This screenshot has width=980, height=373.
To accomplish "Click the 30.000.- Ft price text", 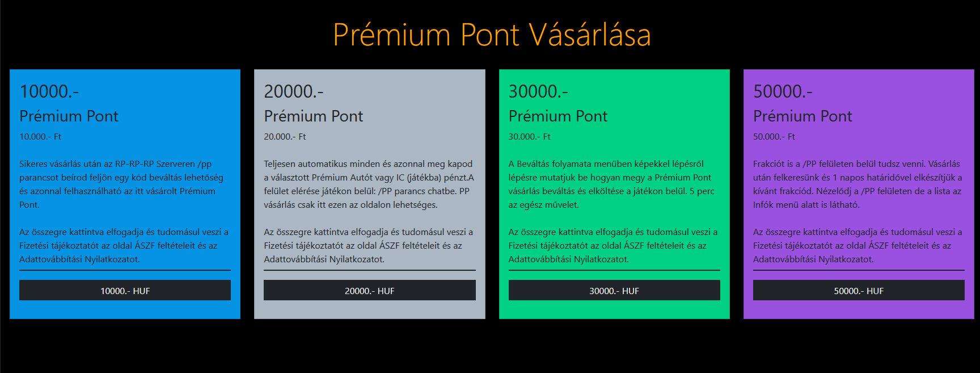I will [x=529, y=137].
